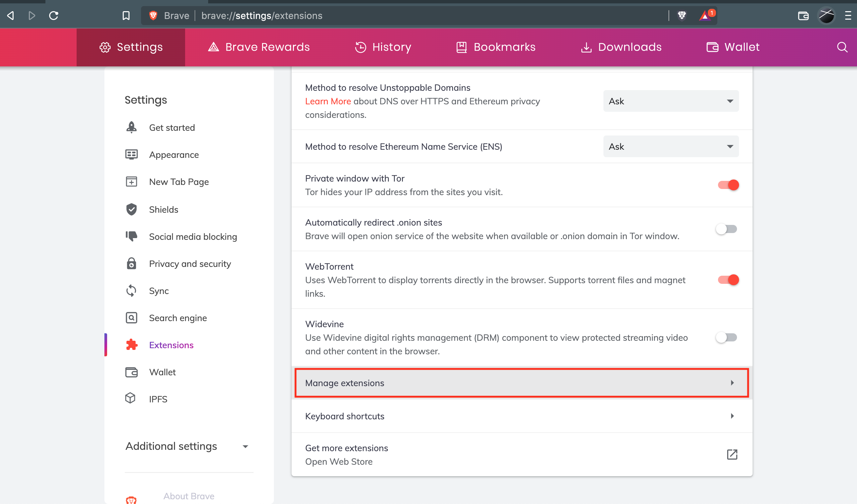Switch to the Brave Rewards tab
The image size is (857, 504).
point(259,47)
